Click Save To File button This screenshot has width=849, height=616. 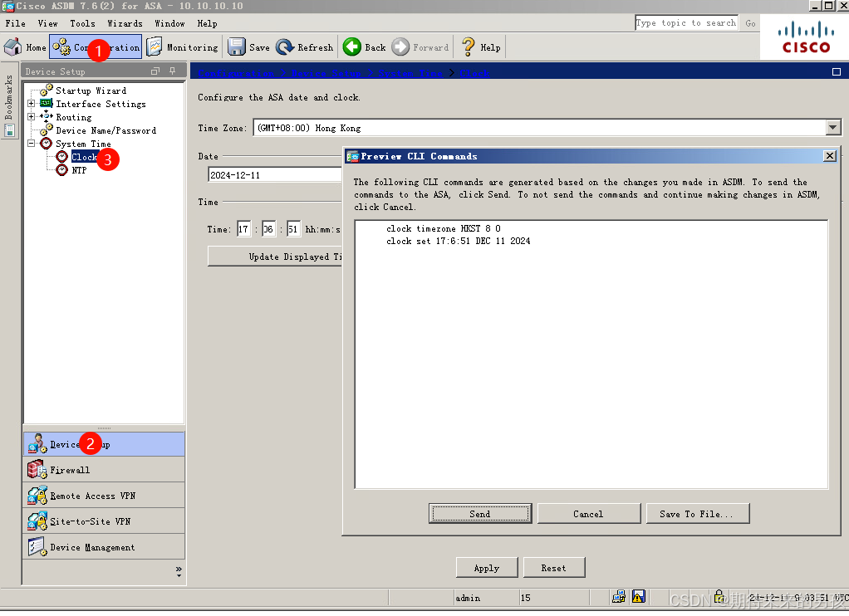click(698, 514)
